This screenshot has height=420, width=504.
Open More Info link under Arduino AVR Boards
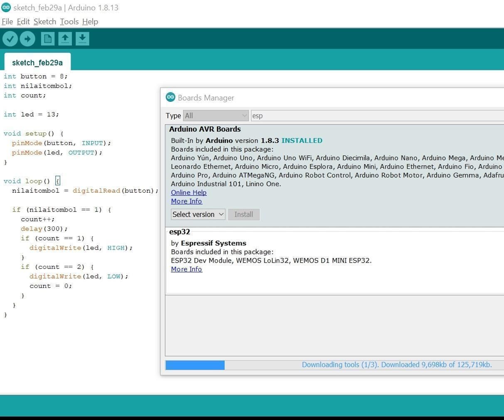(x=187, y=201)
